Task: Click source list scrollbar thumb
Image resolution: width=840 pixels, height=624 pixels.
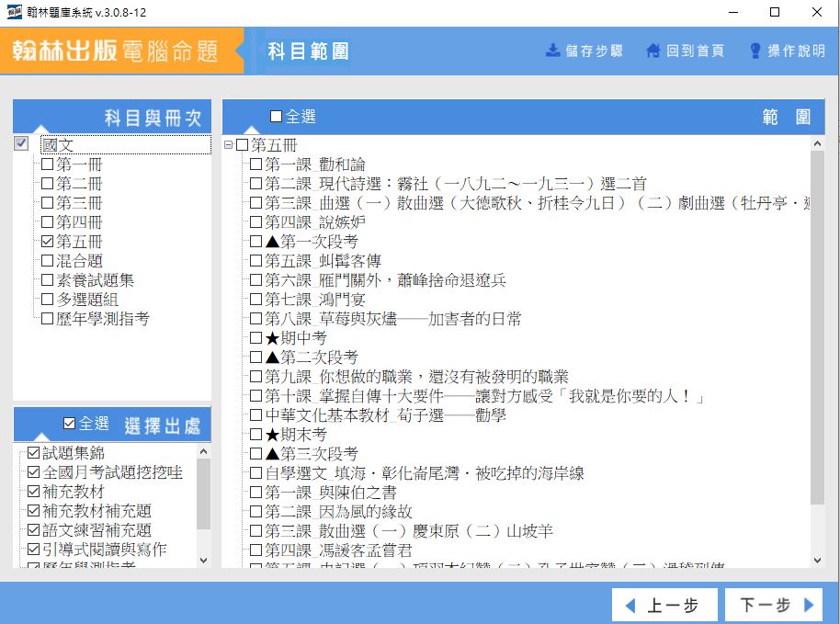Action: point(203,494)
